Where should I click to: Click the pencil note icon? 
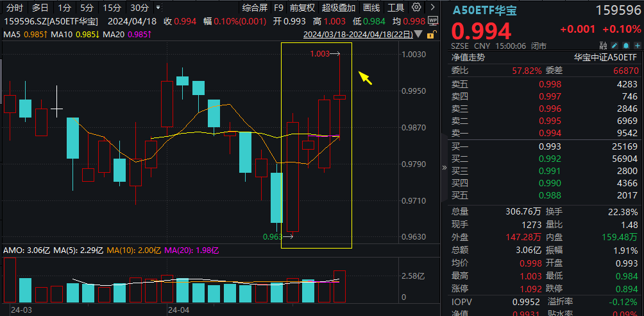click(614, 46)
